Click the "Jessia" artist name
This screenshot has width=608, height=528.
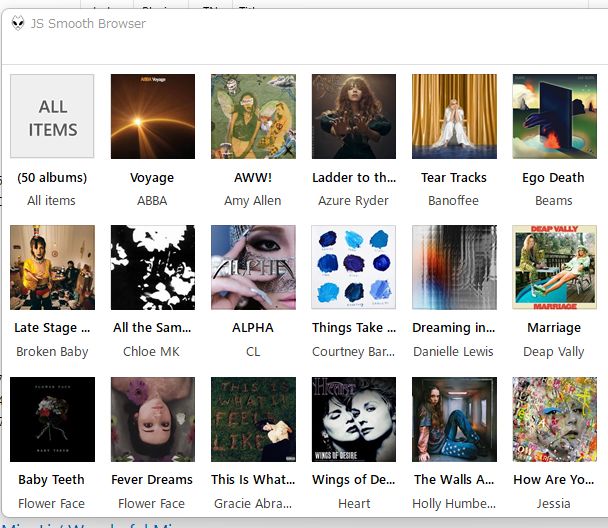click(x=553, y=504)
